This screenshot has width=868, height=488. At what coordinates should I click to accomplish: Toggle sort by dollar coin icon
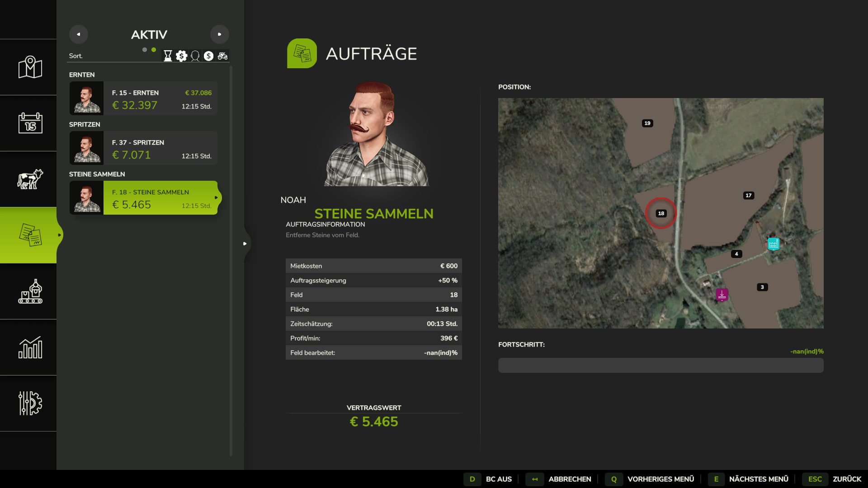[208, 56]
